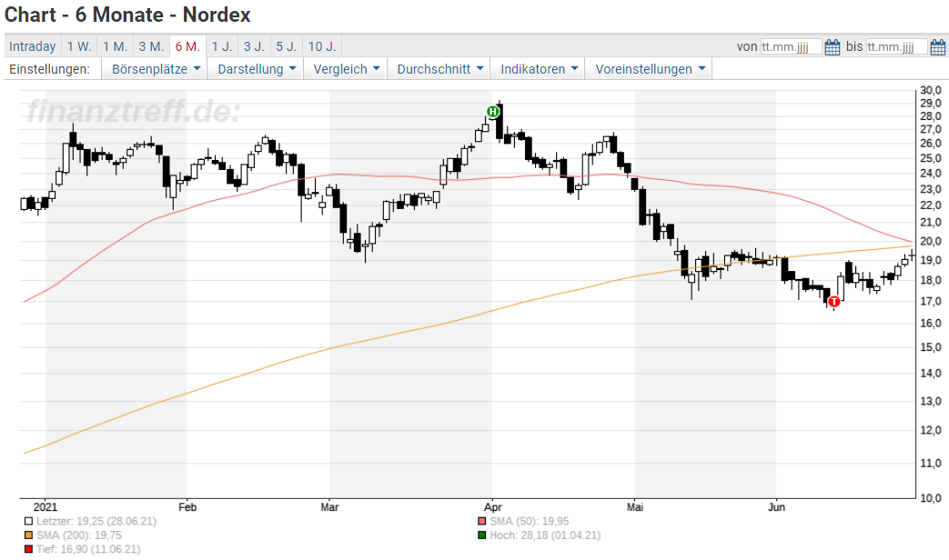Click legend text 'Hoch: 28,18 (01.04.21)'
Viewport: 949px width, 560px height.
[545, 535]
